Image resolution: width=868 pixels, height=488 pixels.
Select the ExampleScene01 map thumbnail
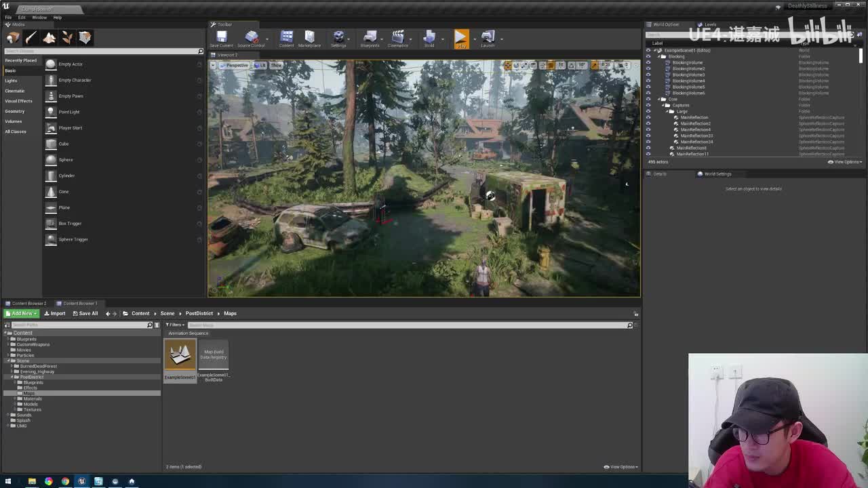coord(180,356)
